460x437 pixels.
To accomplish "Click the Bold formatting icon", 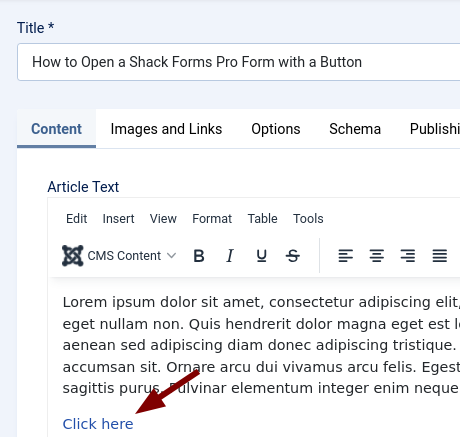I will pos(199,256).
